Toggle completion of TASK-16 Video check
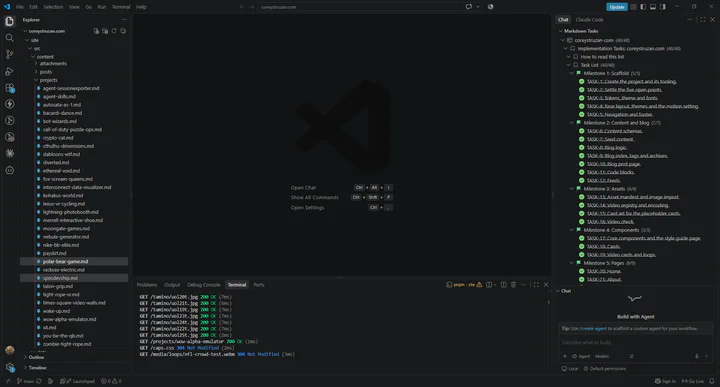Screen dimensions: 720x387 coord(581,222)
